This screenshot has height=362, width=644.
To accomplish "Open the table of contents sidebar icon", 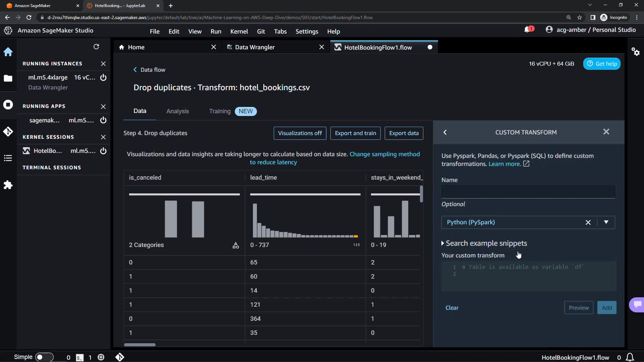I will click(8, 158).
